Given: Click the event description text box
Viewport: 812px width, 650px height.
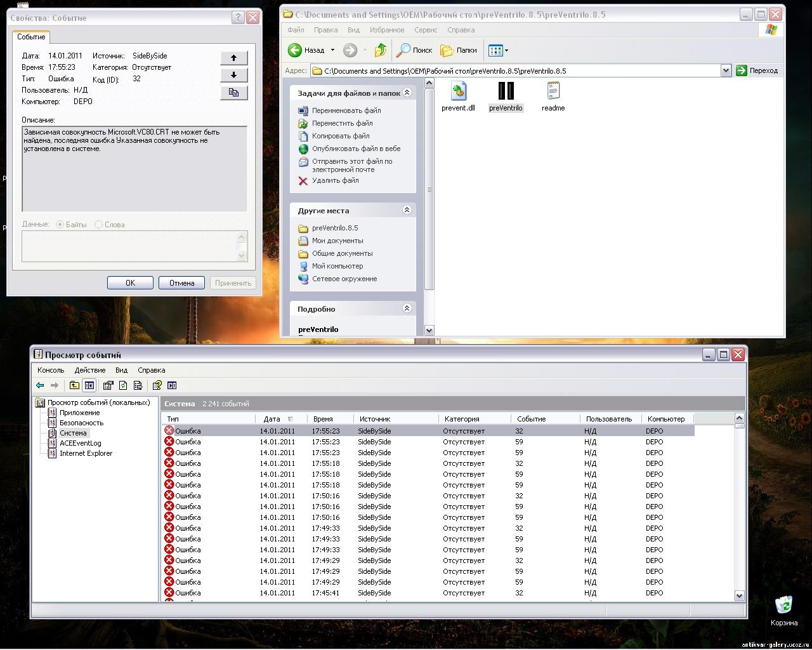Looking at the screenshot, I should tap(134, 168).
